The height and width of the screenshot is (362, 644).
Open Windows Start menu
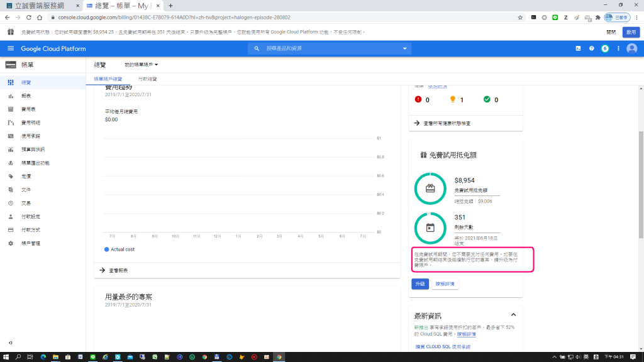click(6, 357)
